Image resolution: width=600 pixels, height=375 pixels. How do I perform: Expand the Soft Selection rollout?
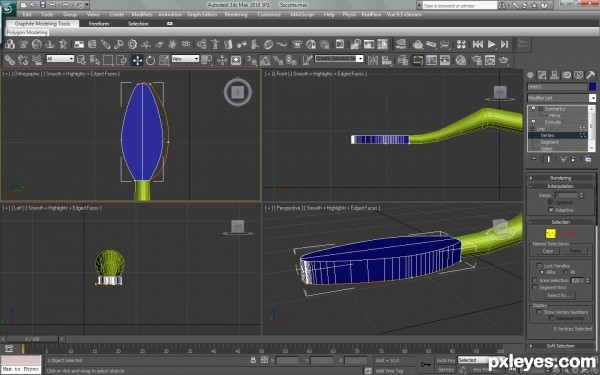560,346
